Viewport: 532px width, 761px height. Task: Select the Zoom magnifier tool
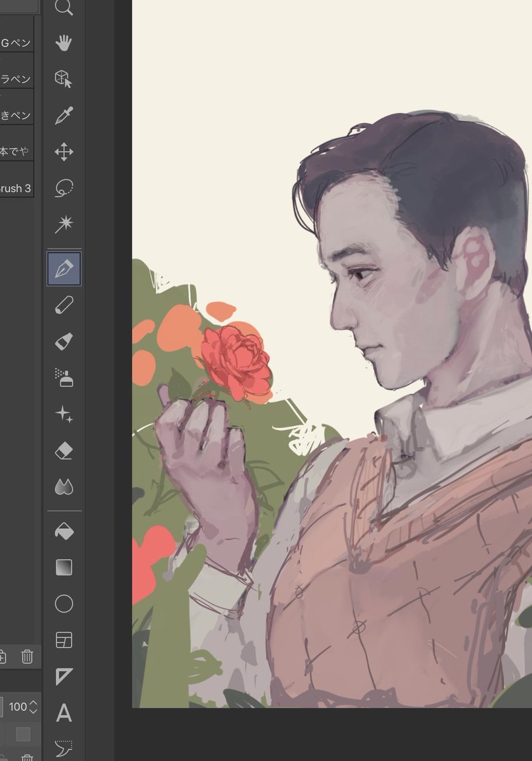point(64,7)
